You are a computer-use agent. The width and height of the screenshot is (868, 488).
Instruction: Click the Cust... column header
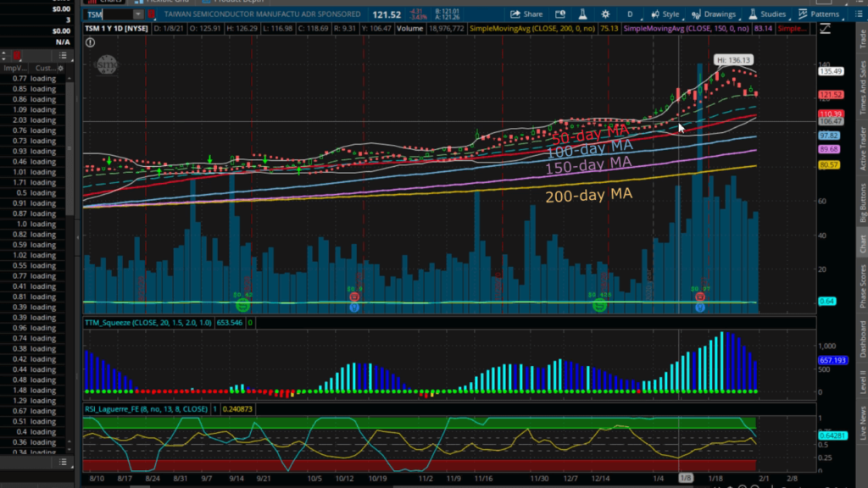pyautogui.click(x=45, y=68)
